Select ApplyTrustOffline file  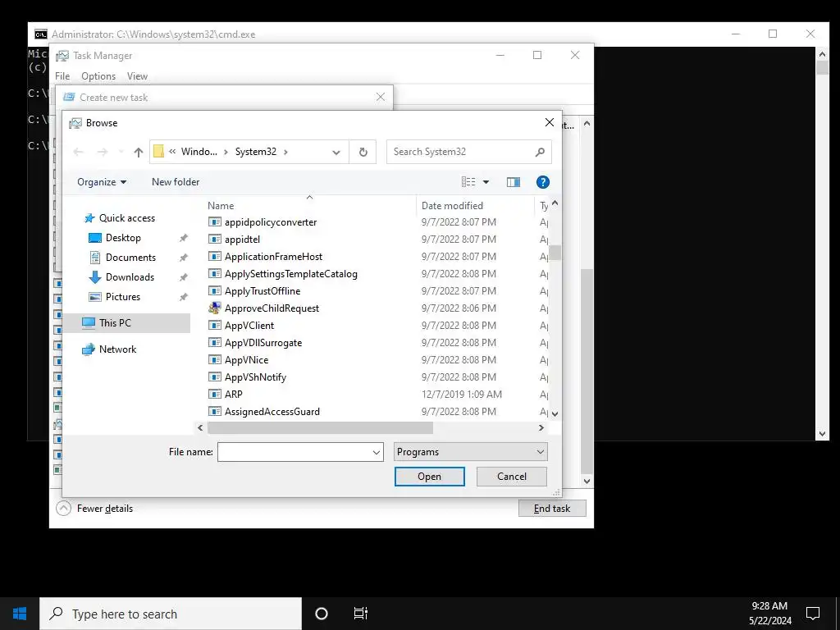pyautogui.click(x=262, y=291)
